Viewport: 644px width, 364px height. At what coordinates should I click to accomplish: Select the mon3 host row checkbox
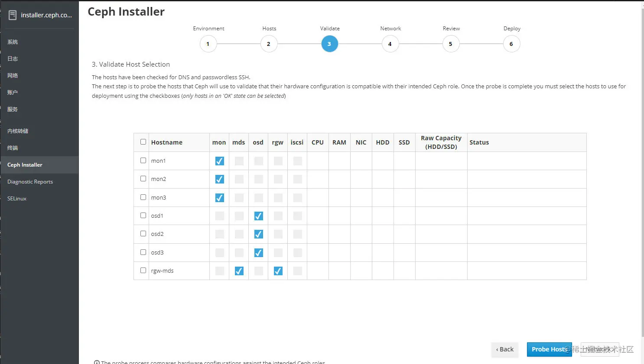point(143,197)
